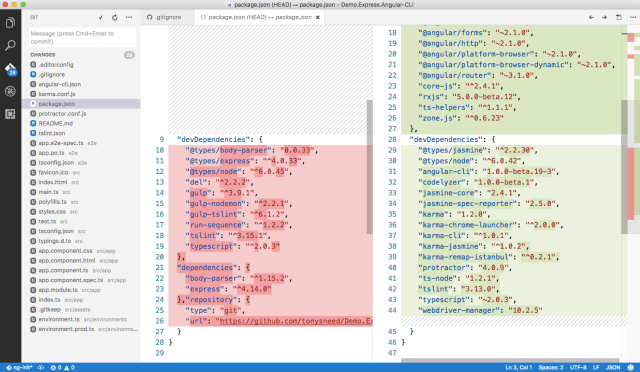
Task: Click the feedback smiley icon
Action: click(631, 368)
